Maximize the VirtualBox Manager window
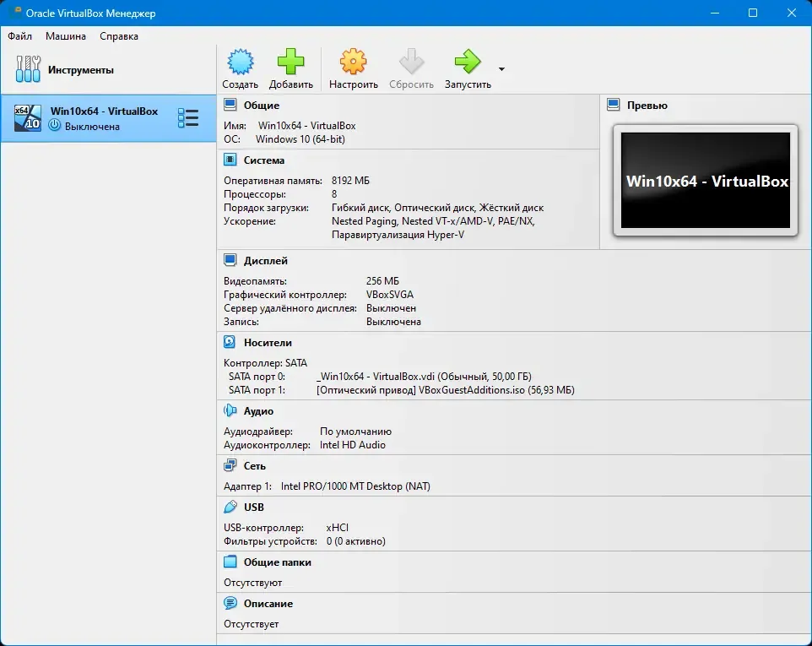The width and height of the screenshot is (812, 646). 753,13
